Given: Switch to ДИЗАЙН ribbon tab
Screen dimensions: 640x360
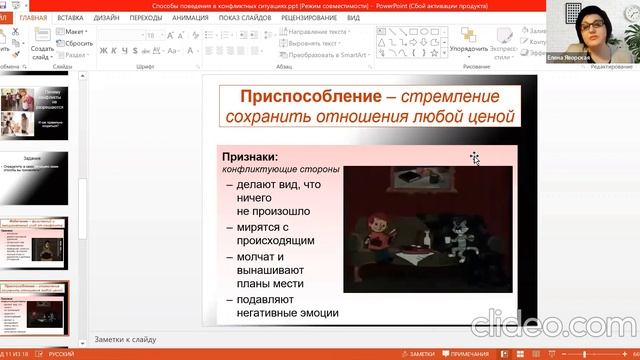Looking at the screenshot, I should [107, 18].
